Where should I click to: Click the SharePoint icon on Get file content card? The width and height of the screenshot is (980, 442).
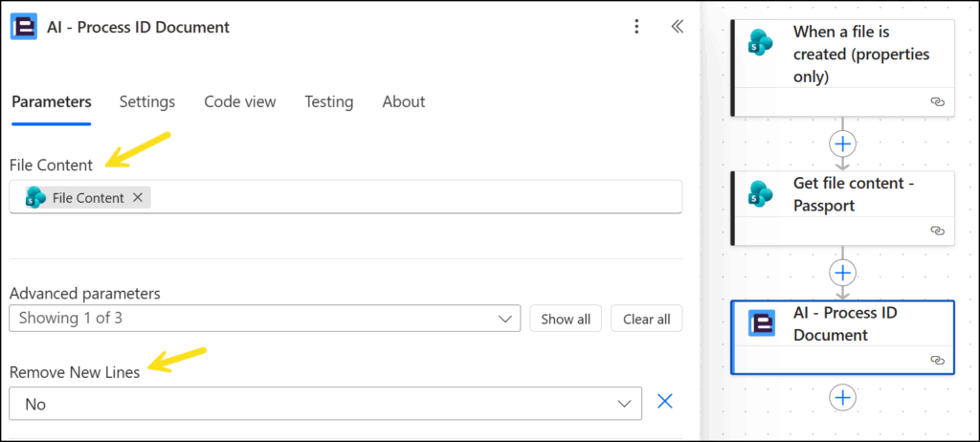(762, 194)
